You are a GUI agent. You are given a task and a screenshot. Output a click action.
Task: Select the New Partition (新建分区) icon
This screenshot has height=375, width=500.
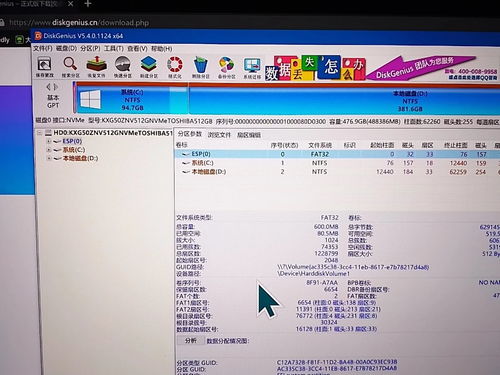coord(149,67)
